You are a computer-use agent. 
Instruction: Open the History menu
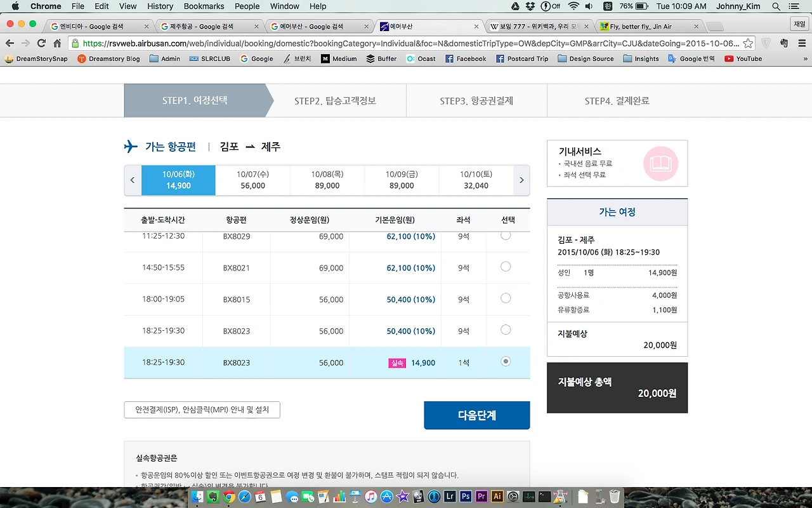(x=160, y=6)
